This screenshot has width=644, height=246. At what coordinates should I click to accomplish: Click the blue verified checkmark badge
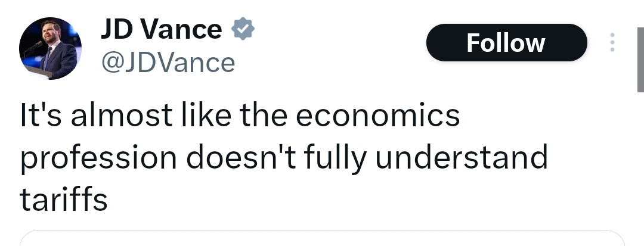click(x=243, y=29)
